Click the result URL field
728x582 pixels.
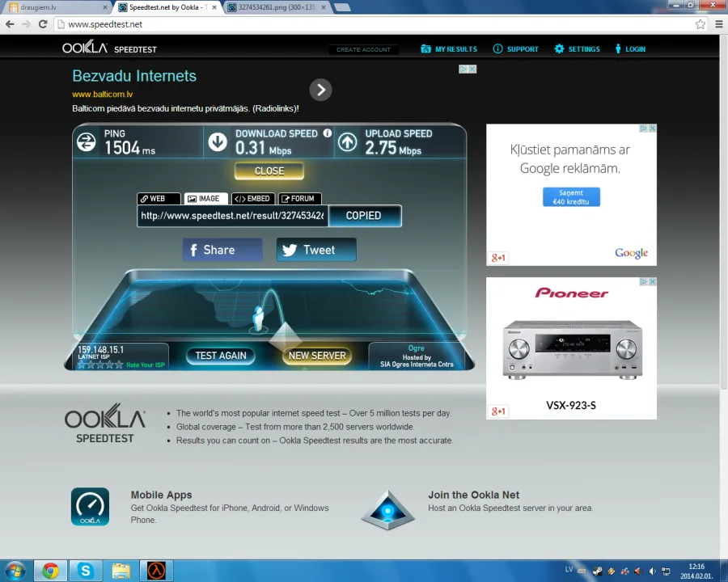click(x=233, y=216)
